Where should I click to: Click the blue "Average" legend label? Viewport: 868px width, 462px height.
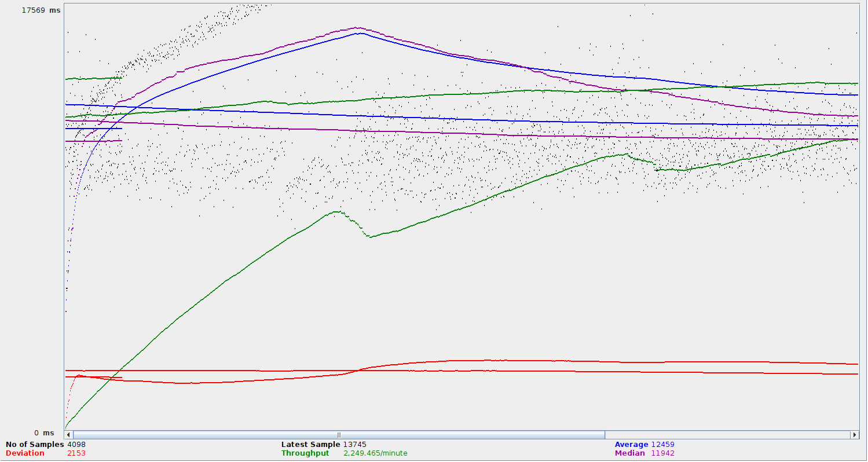click(x=631, y=445)
